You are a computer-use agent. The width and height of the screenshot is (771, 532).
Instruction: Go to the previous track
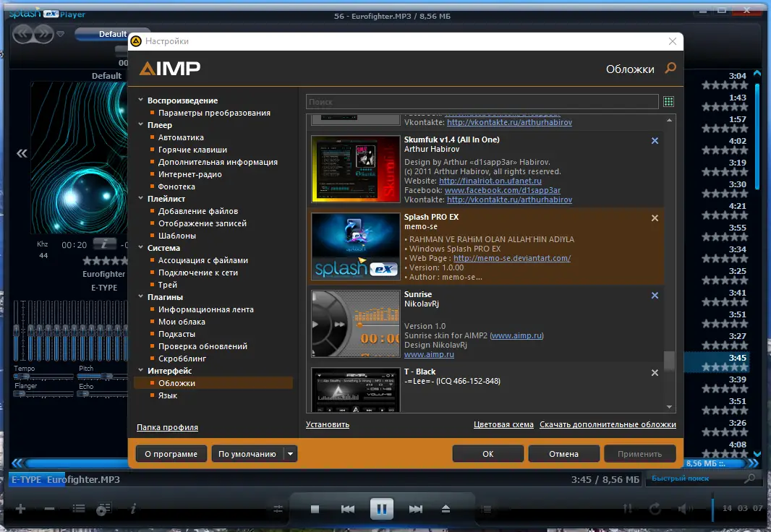click(x=348, y=509)
